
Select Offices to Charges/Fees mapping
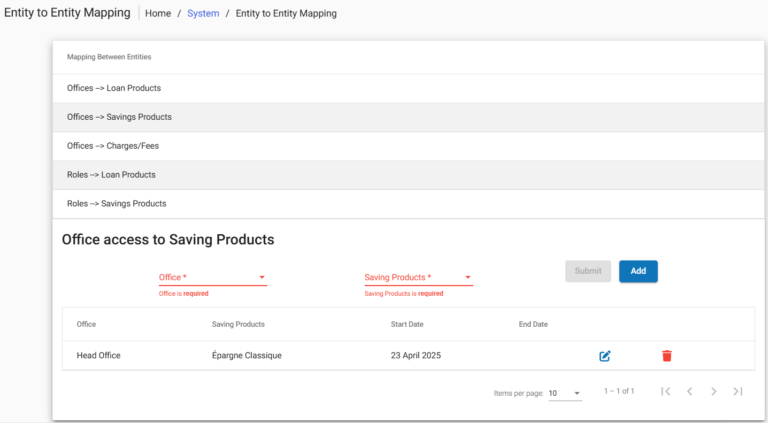pyautogui.click(x=113, y=146)
